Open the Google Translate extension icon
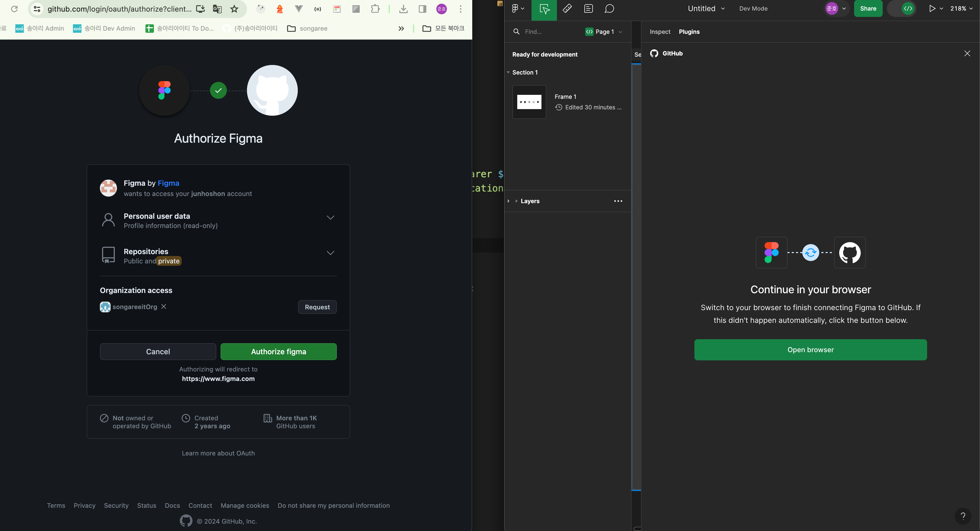 pyautogui.click(x=217, y=9)
